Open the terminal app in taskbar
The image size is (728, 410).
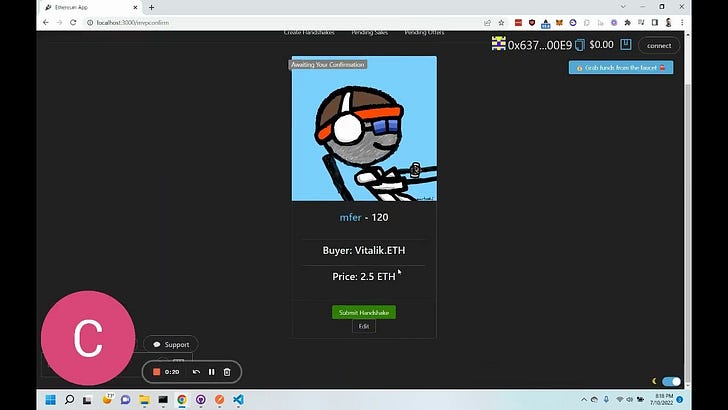click(163, 399)
